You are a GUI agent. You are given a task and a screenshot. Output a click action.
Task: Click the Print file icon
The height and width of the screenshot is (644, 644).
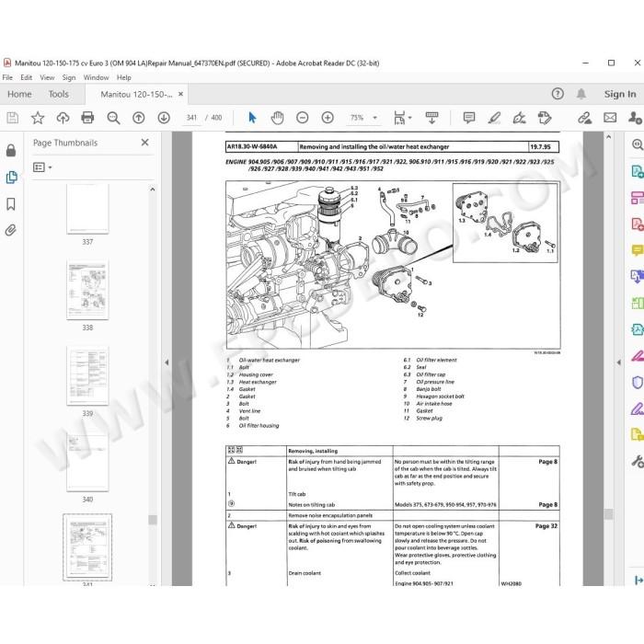87,118
